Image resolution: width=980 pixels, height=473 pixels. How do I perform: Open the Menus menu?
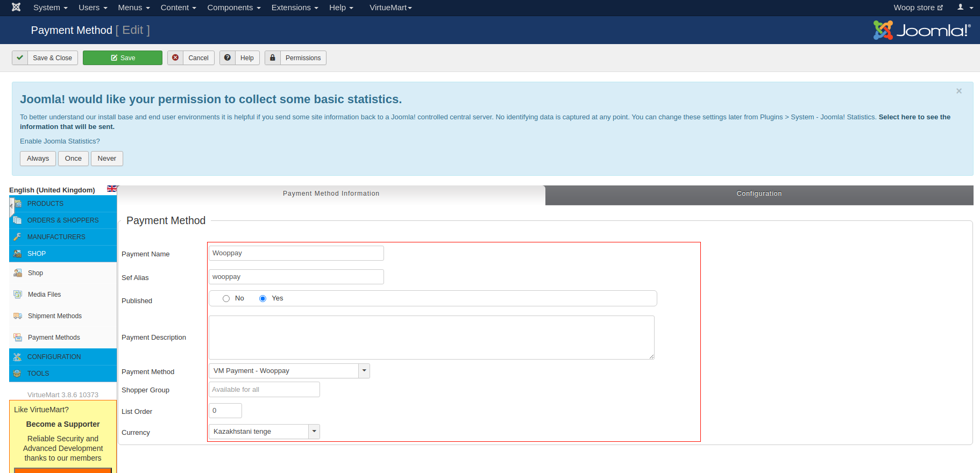coord(134,8)
